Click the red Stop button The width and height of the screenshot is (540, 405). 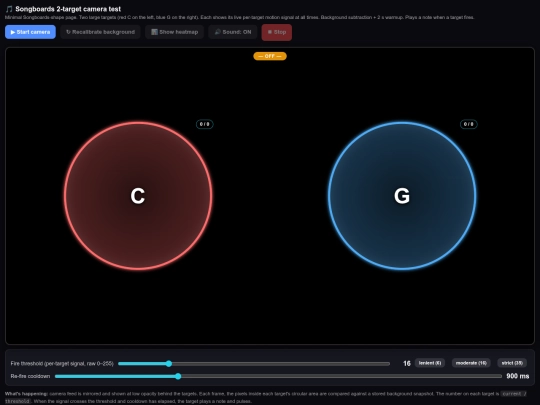277,32
